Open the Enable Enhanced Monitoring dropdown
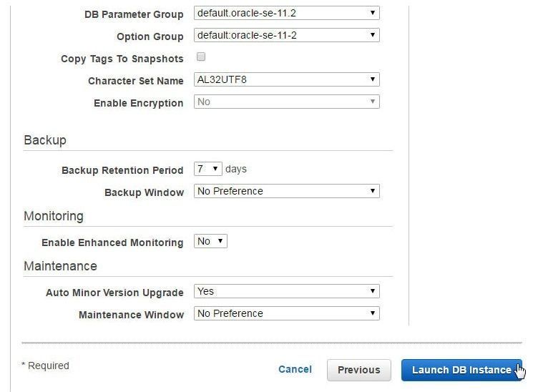 point(210,241)
